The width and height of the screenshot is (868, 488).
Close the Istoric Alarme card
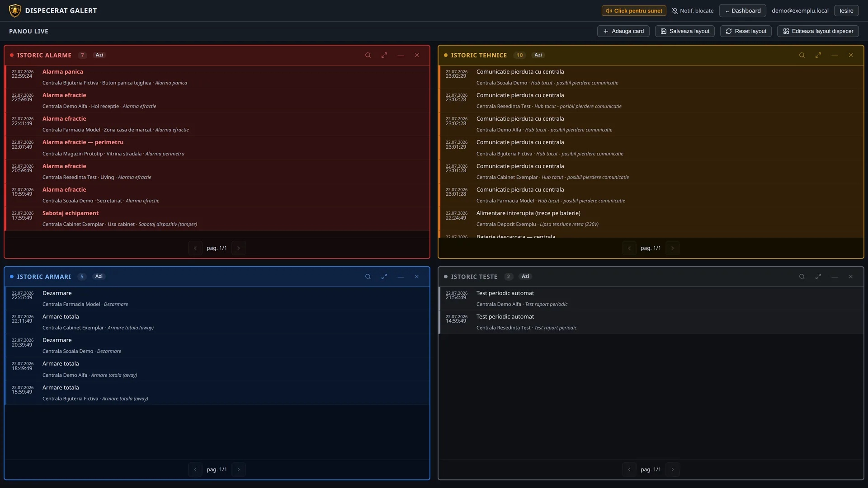[x=417, y=55]
